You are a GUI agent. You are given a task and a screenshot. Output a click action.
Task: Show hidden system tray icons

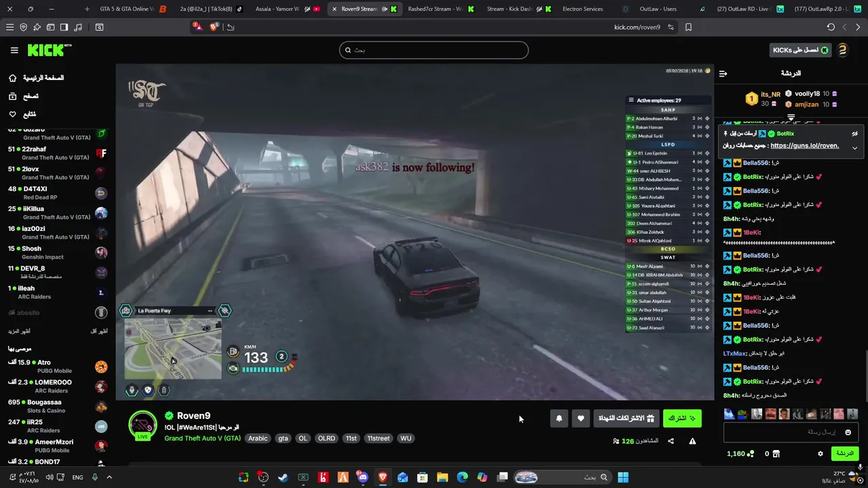[x=110, y=477]
